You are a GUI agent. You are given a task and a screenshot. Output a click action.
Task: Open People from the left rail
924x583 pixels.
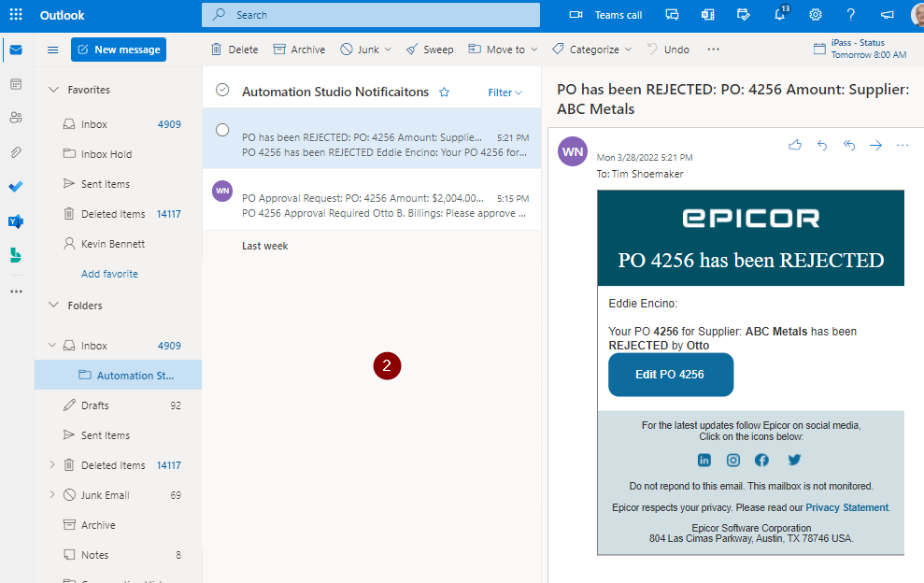[16, 118]
